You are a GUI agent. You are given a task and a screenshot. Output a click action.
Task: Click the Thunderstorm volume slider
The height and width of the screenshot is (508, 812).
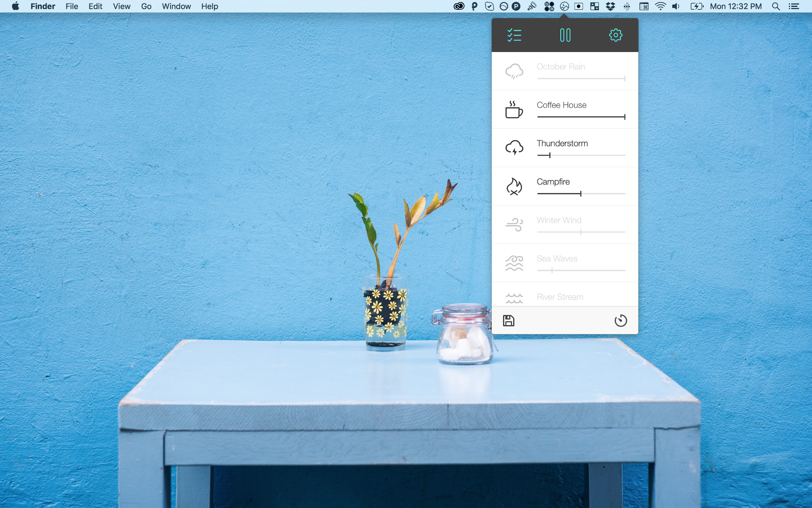581,155
